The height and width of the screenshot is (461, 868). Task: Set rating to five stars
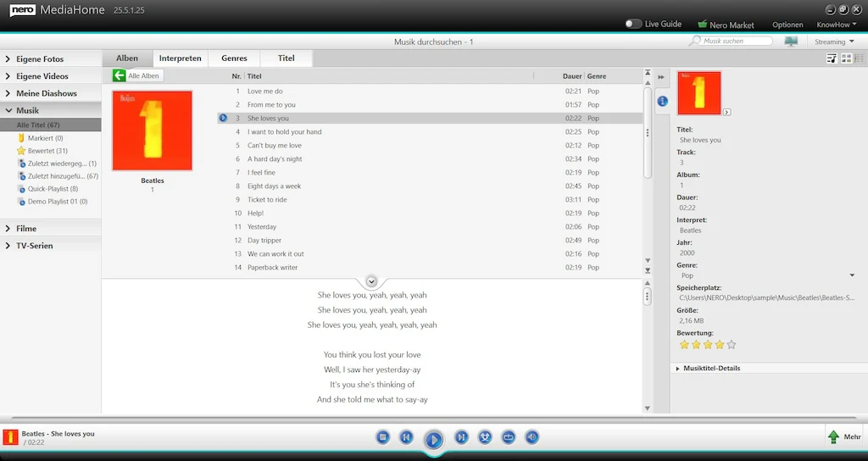point(732,345)
